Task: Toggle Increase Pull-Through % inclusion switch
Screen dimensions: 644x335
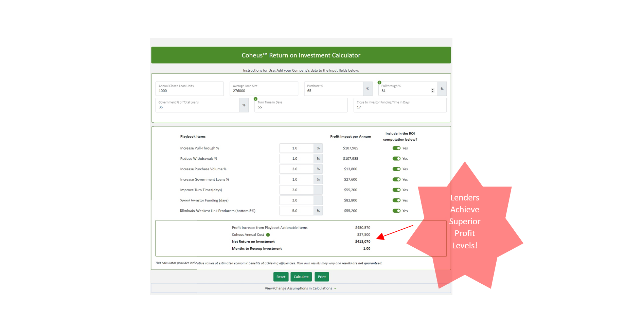Action: (x=396, y=148)
